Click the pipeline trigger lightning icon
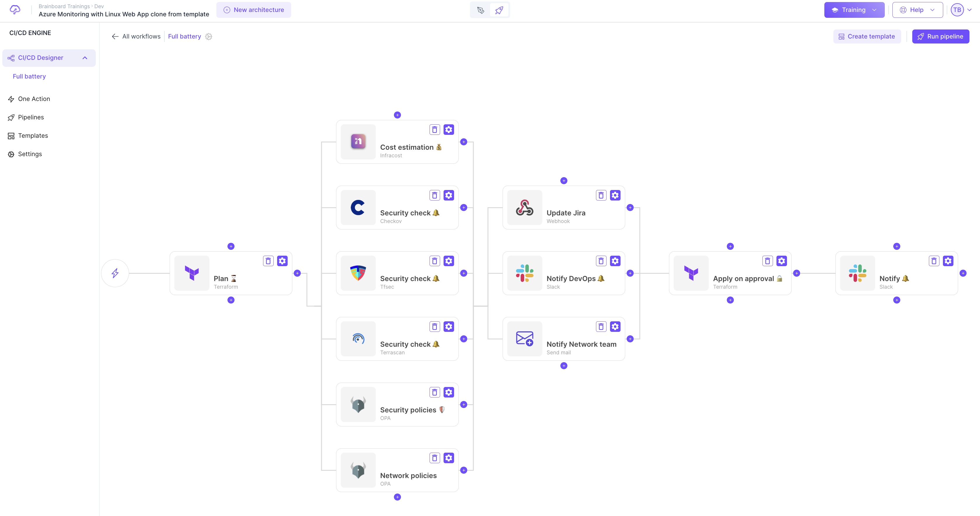 tap(115, 273)
